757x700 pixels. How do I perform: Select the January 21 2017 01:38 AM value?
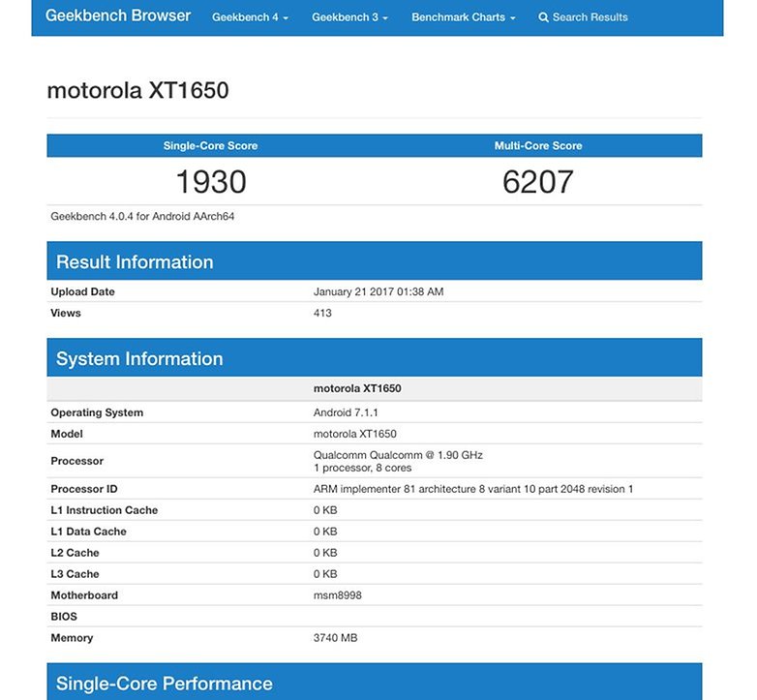(378, 291)
